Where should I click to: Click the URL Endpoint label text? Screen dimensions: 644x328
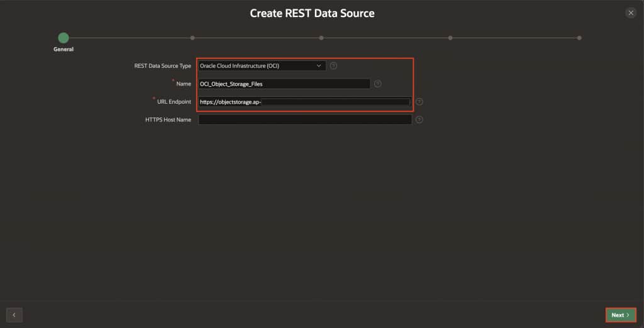pyautogui.click(x=174, y=102)
